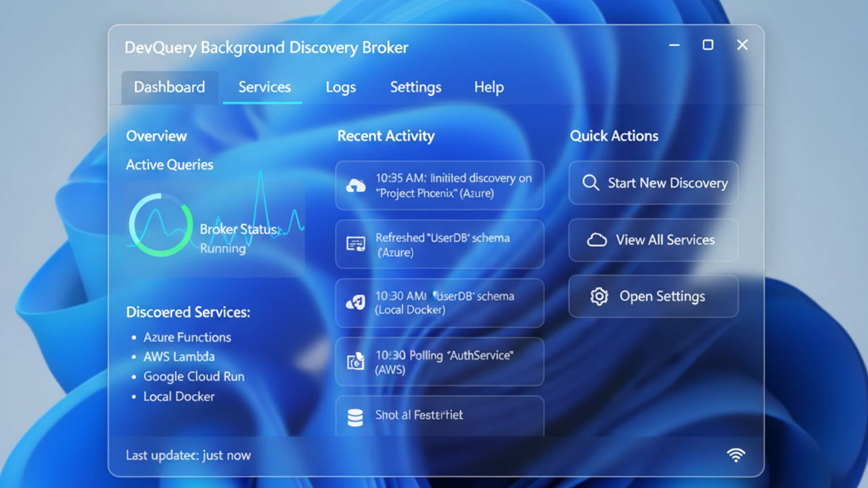Open the 10:35 AM Project Phoenix activity card
This screenshot has height=488, width=868.
439,186
